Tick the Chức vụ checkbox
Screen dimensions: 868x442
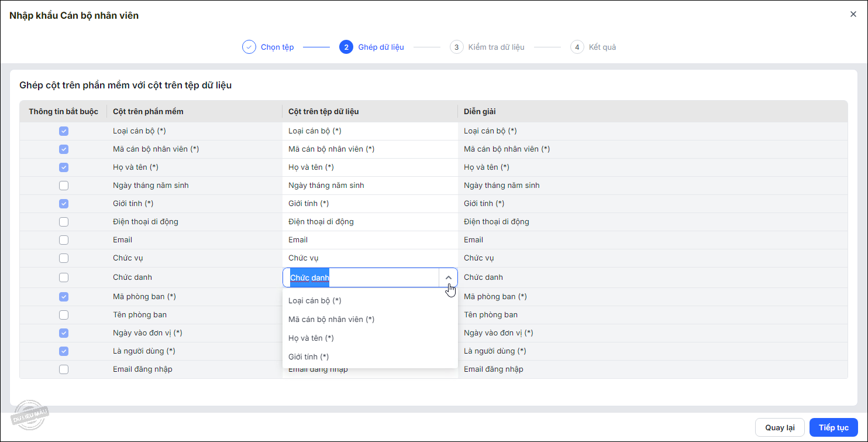pos(64,258)
